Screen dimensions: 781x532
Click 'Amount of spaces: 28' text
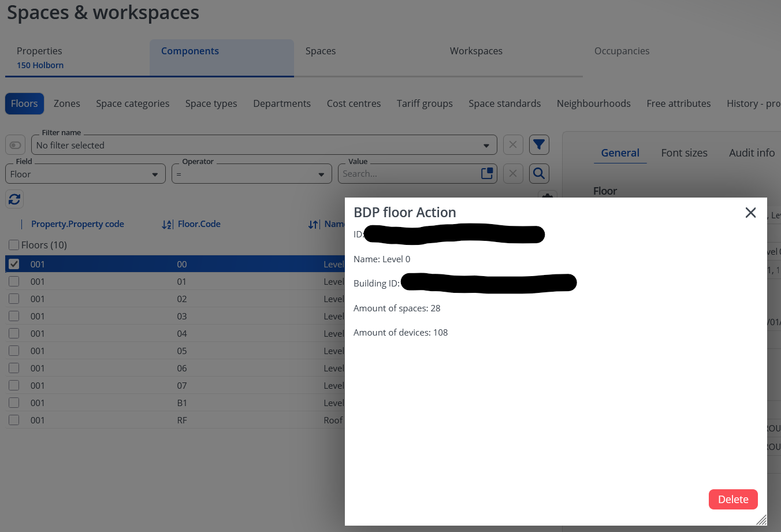pos(397,308)
